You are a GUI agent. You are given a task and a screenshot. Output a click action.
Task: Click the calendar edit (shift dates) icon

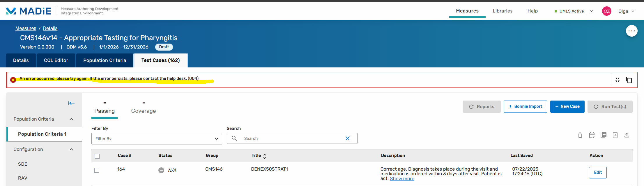(592, 135)
